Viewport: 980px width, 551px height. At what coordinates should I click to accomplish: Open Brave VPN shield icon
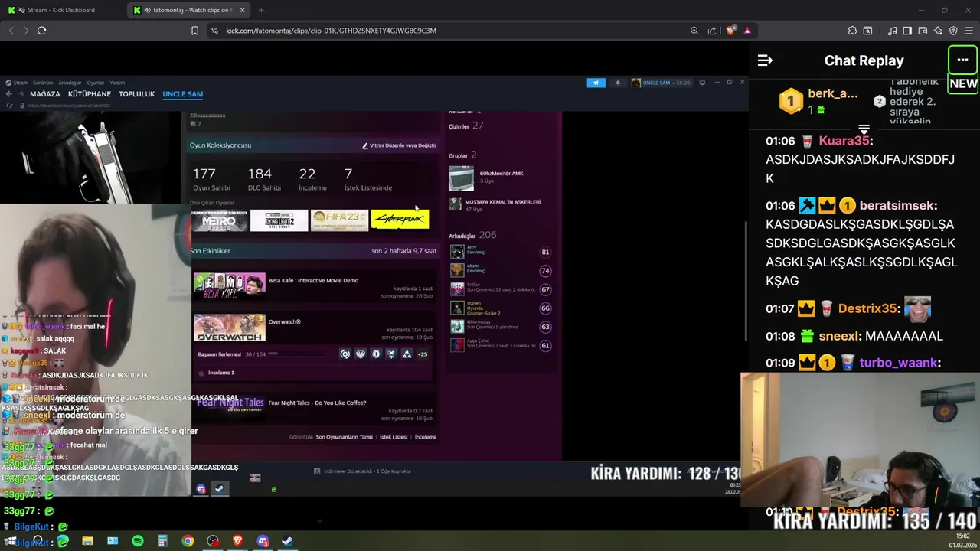[953, 31]
